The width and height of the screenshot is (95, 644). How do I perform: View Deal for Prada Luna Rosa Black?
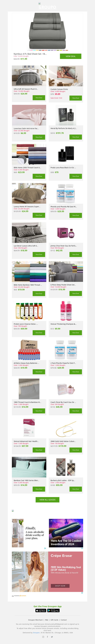pyautogui.click(x=76, y=176)
